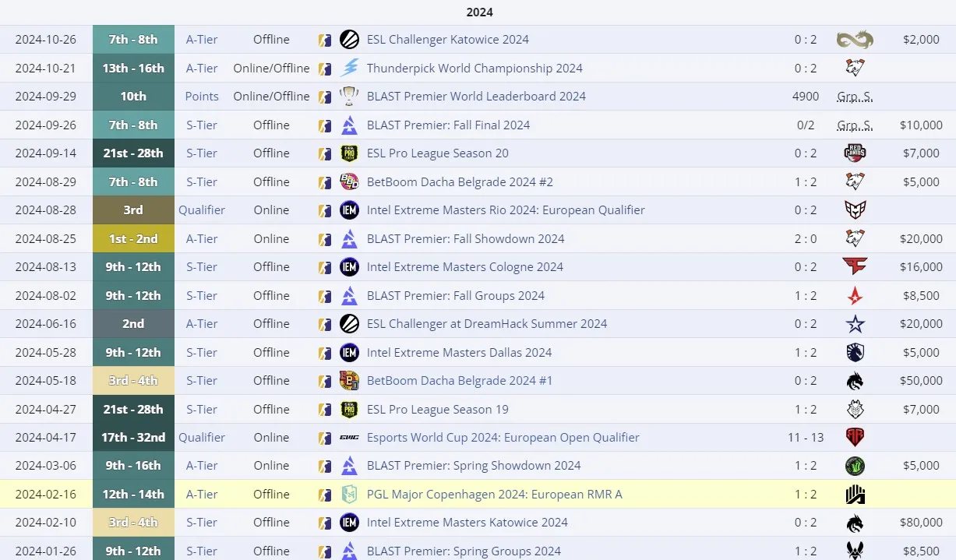Click S-Tier link in Fall Final 2024 row
This screenshot has height=560, width=956.
click(202, 125)
